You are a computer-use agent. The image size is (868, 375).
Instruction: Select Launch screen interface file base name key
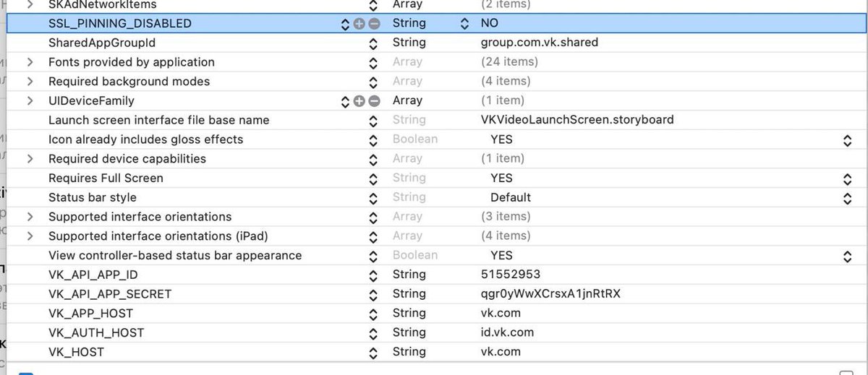159,120
